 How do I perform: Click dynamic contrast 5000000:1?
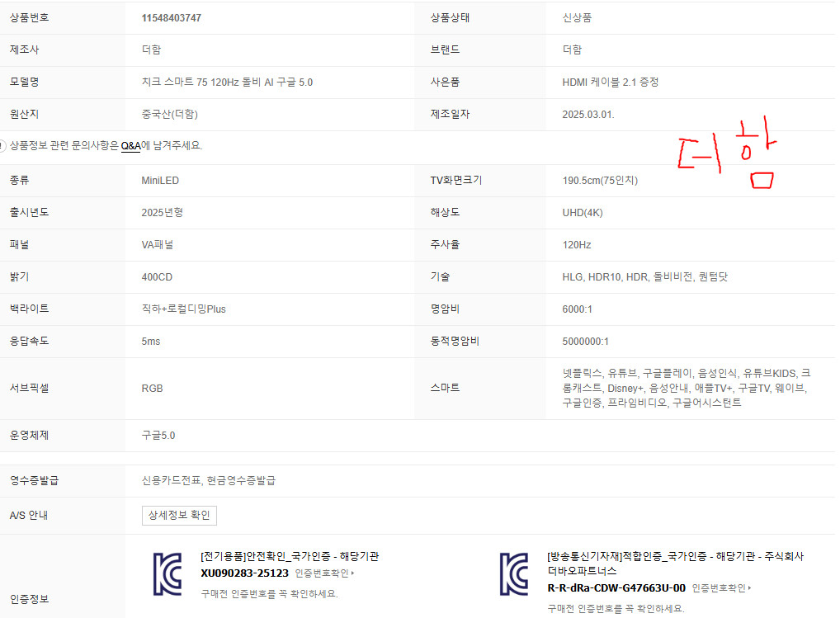pyautogui.click(x=586, y=341)
